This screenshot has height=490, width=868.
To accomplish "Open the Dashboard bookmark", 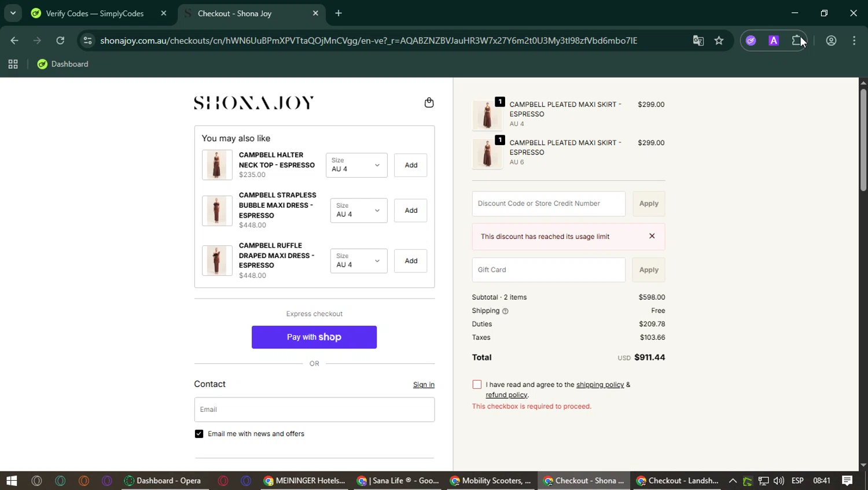I will coord(62,64).
